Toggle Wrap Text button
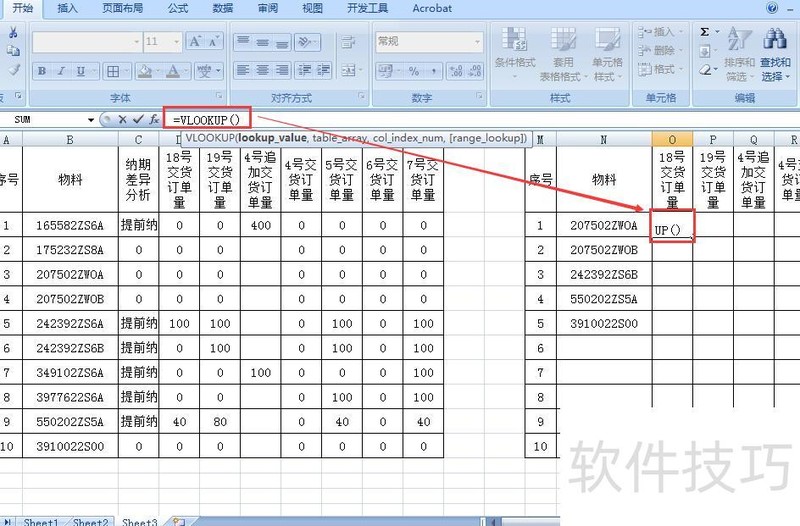The image size is (800, 526). (x=348, y=41)
